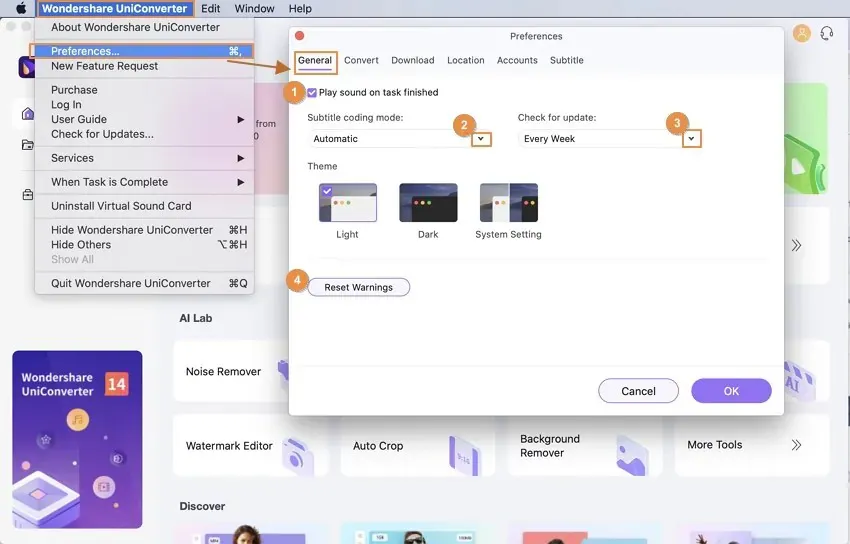Open the user account avatar
850x544 pixels.
[x=802, y=34]
